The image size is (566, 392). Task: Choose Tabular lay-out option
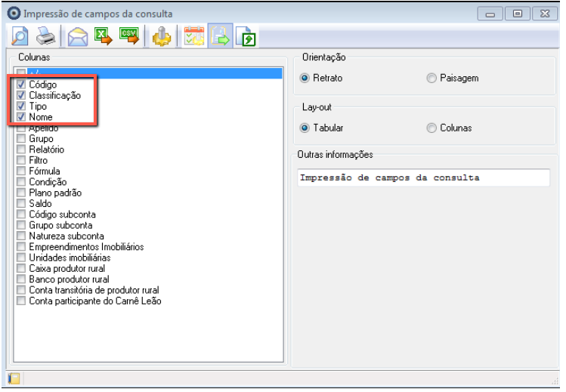[x=305, y=128]
